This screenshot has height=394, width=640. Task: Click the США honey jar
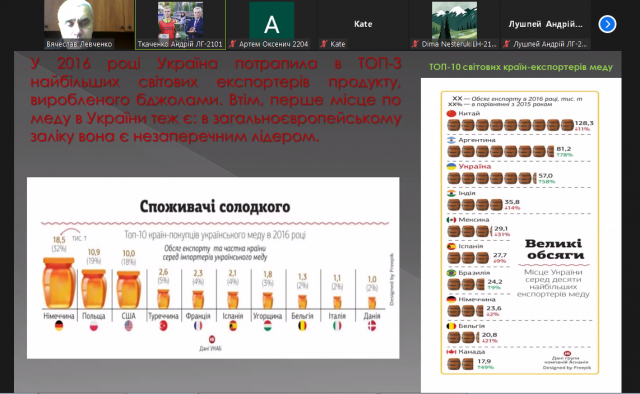pos(129,289)
